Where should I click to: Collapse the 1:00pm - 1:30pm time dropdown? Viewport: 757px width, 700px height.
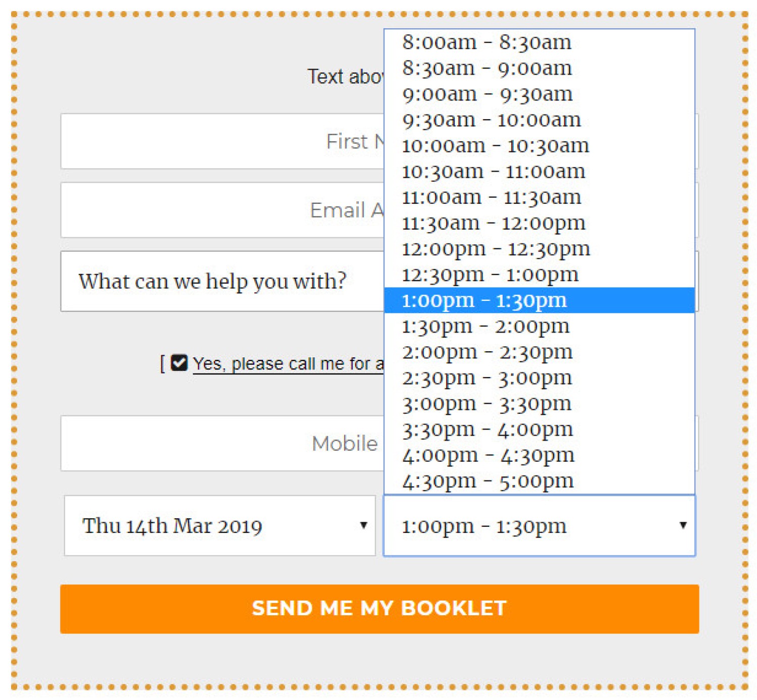click(x=539, y=525)
